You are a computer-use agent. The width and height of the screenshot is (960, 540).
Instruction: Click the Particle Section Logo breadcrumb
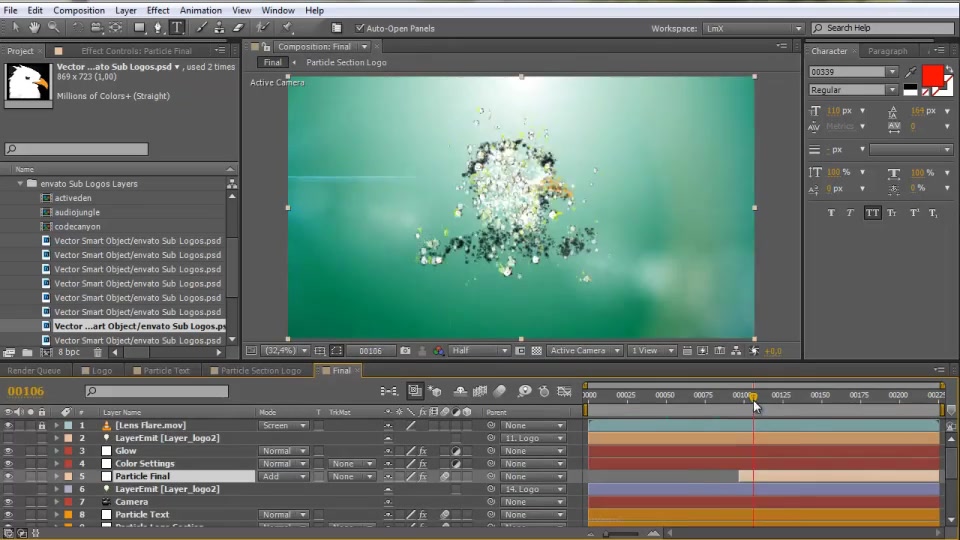click(x=346, y=62)
